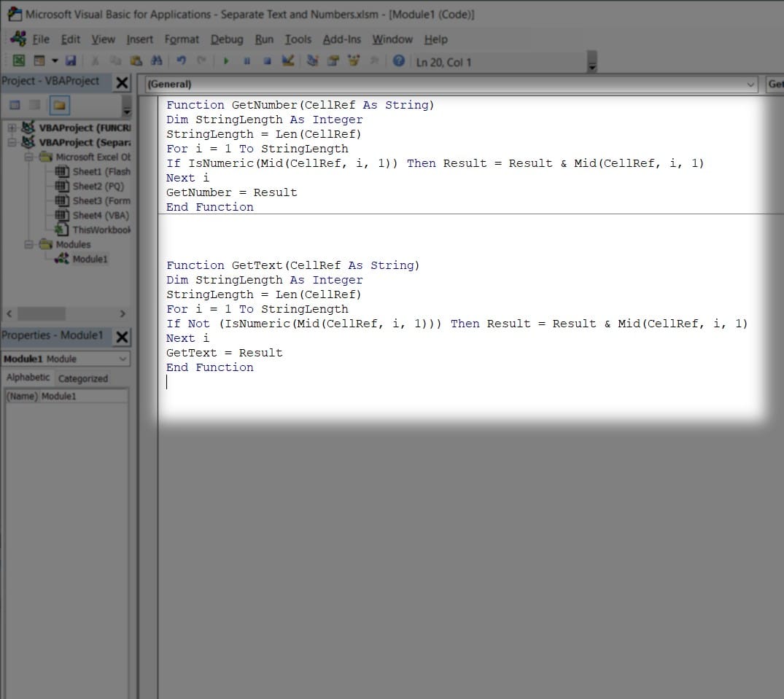Switch to the Categorized tab
The image size is (784, 699).
click(83, 379)
